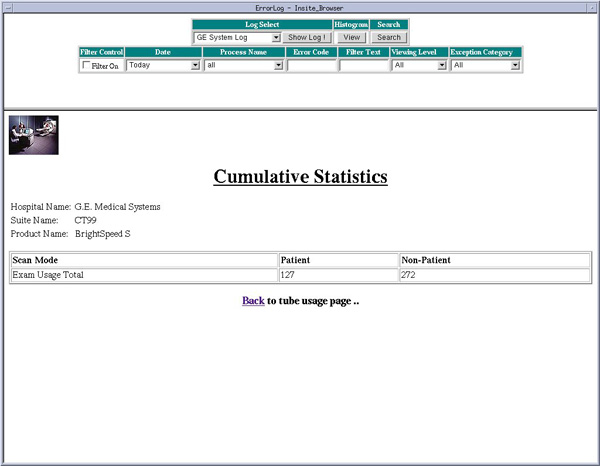Click the Search button

point(389,37)
